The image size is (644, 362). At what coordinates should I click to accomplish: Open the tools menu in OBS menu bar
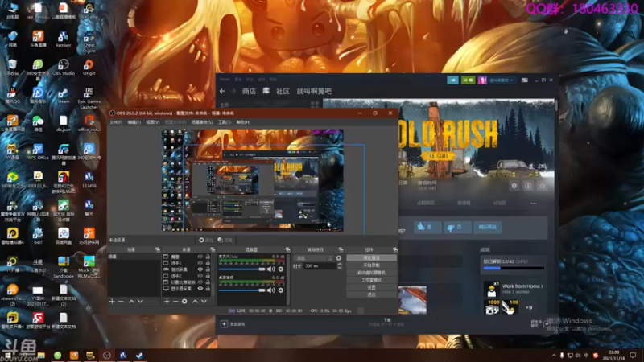pos(225,122)
